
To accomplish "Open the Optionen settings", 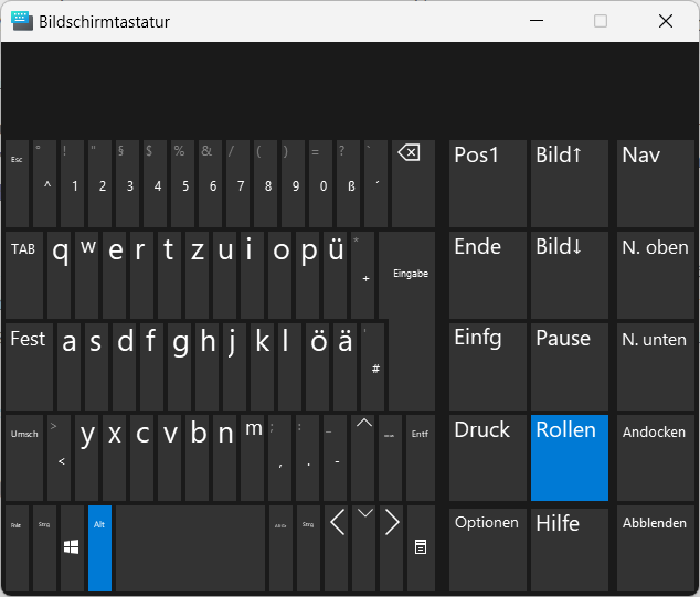I will (488, 550).
